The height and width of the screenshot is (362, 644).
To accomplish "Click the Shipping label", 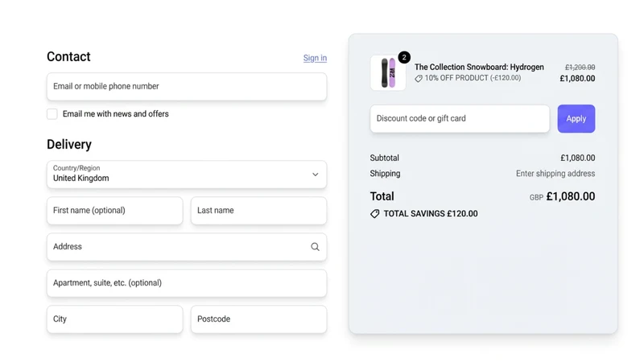I will pos(385,174).
